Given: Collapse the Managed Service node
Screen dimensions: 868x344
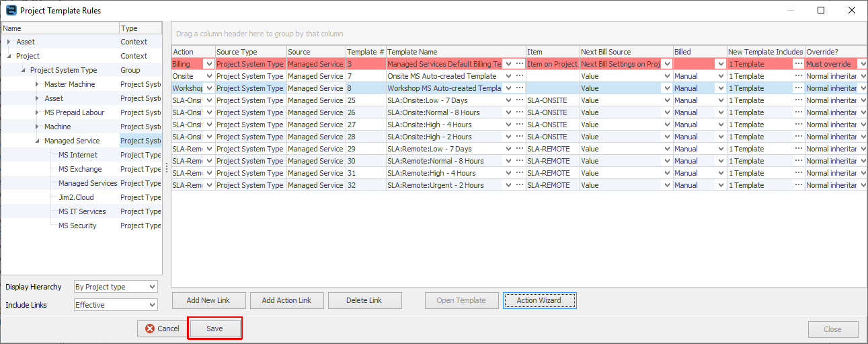Looking at the screenshot, I should [x=37, y=141].
